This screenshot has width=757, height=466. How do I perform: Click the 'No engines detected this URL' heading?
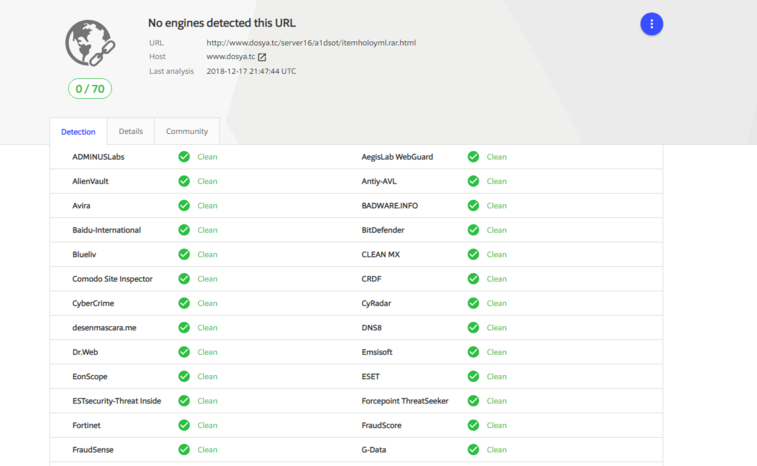click(x=222, y=23)
